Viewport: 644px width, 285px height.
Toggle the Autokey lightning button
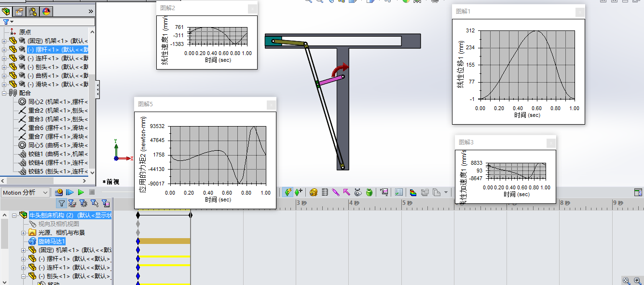(288, 192)
